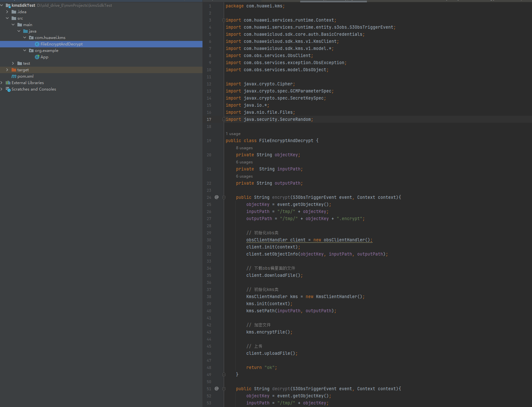Click the @ gutter icon beside decrypt method

point(217,389)
